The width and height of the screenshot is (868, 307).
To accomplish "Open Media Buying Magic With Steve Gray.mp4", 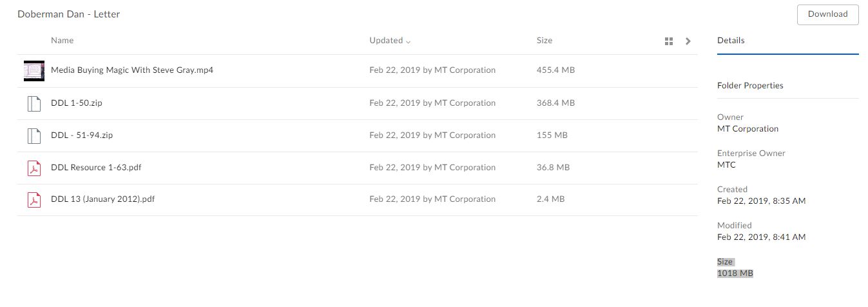I will tap(132, 70).
